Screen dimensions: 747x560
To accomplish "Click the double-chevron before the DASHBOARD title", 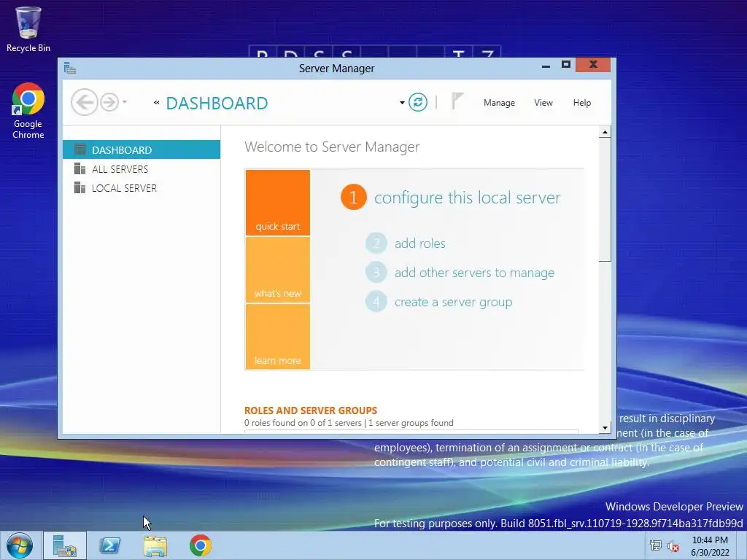I will [x=156, y=102].
